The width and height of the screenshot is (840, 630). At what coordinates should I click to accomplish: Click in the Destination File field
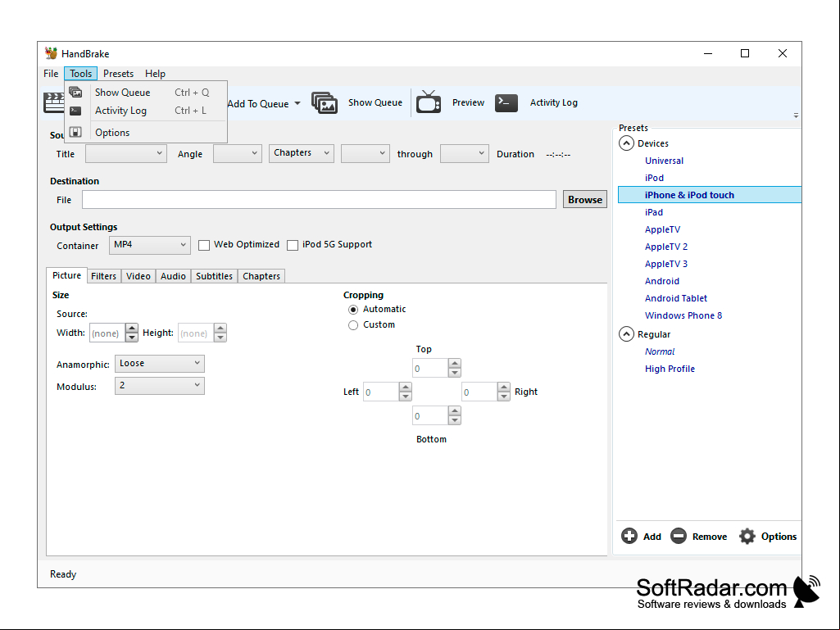pos(319,199)
